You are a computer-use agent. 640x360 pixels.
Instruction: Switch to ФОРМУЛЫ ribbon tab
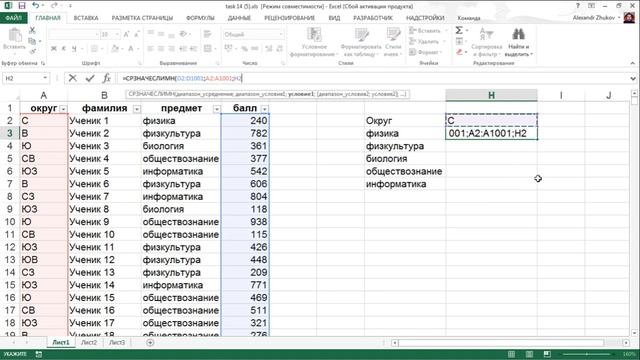[200, 18]
